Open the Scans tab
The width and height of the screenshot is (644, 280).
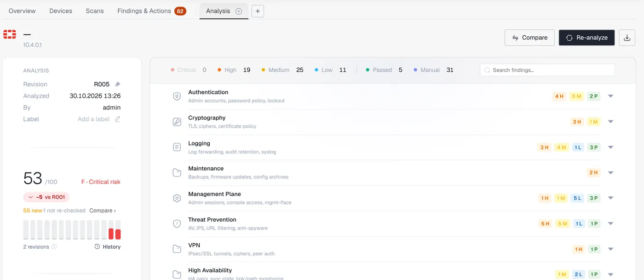95,11
